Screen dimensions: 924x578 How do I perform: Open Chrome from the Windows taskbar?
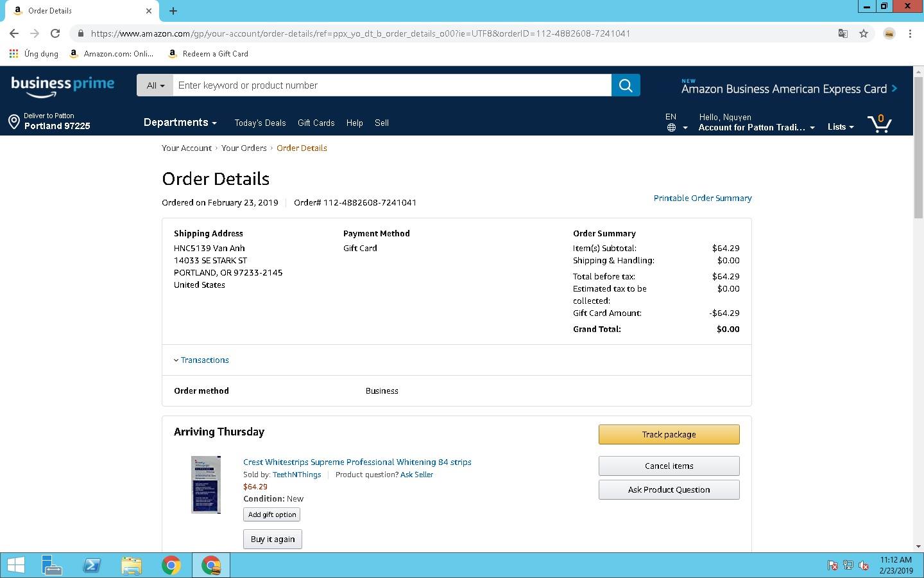[x=171, y=565]
